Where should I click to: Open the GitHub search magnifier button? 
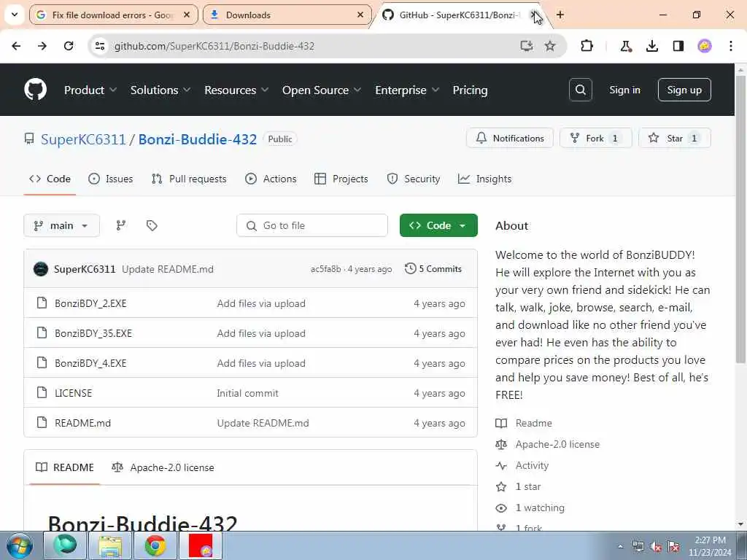click(x=580, y=90)
